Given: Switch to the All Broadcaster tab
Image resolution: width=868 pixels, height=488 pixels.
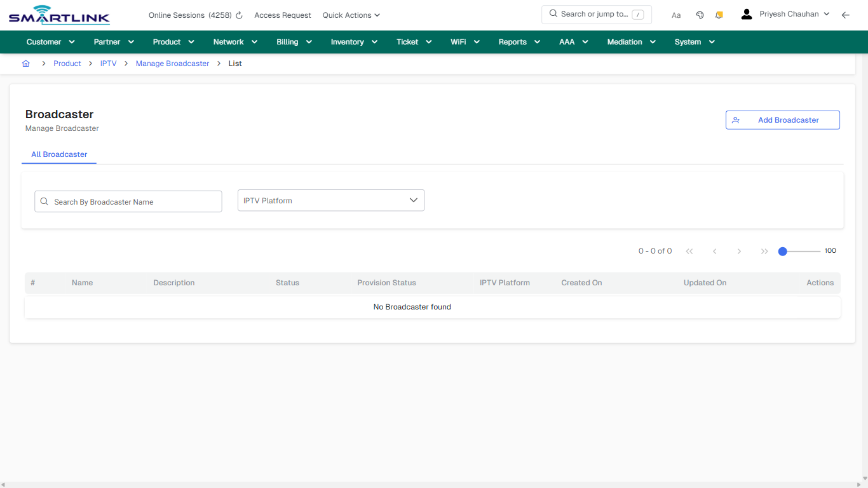Looking at the screenshot, I should point(59,154).
